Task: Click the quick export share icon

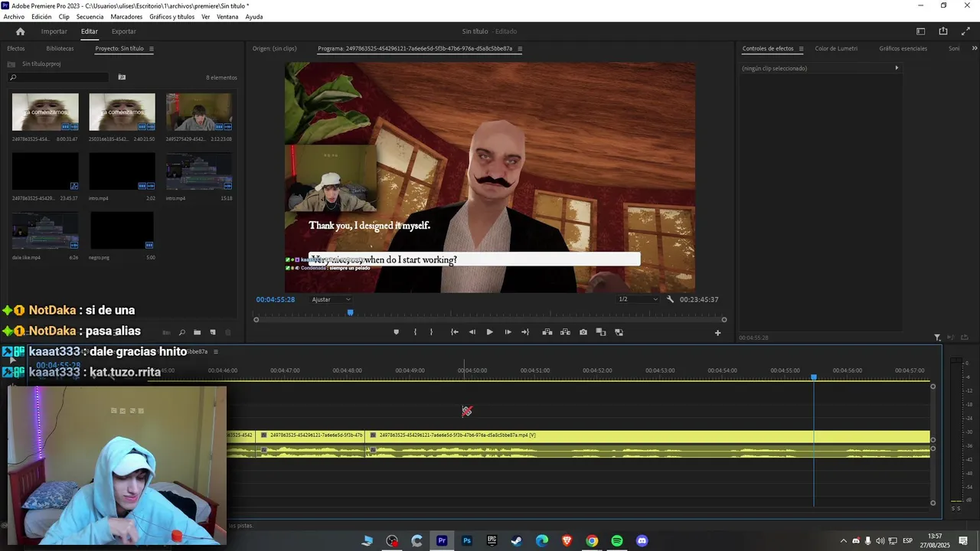Action: point(943,31)
